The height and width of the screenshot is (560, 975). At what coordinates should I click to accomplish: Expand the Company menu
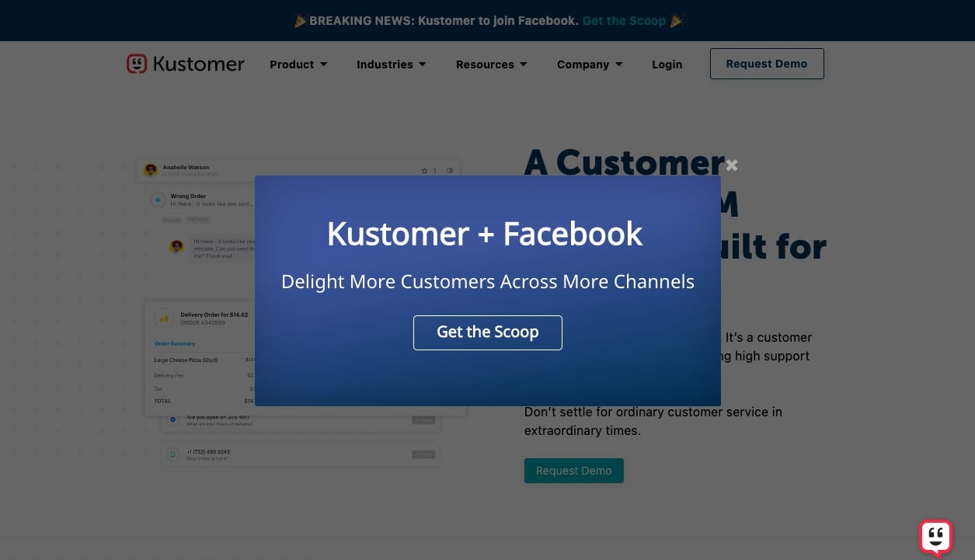click(x=590, y=64)
